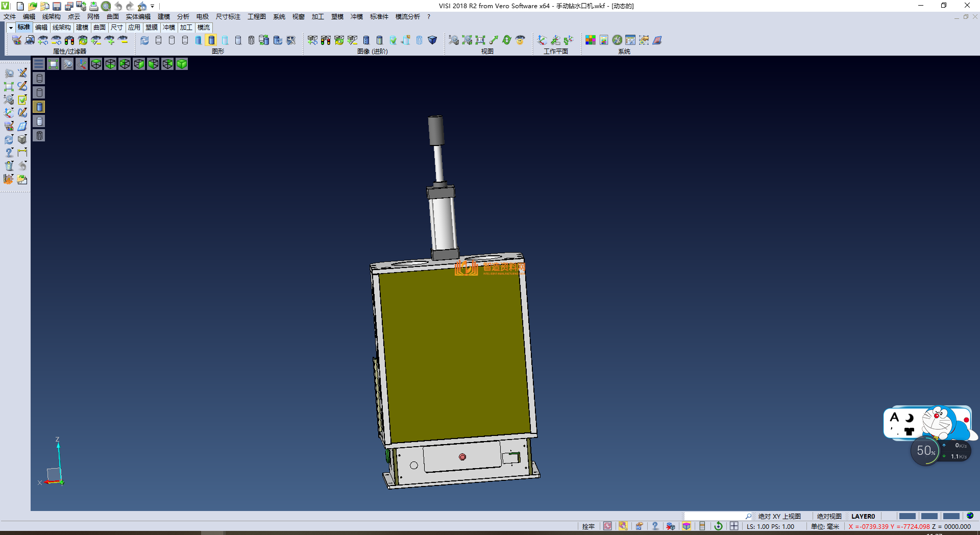This screenshot has width=980, height=535.
Task: Select the highlighted shaded cylinder display mode
Action: pos(211,40)
